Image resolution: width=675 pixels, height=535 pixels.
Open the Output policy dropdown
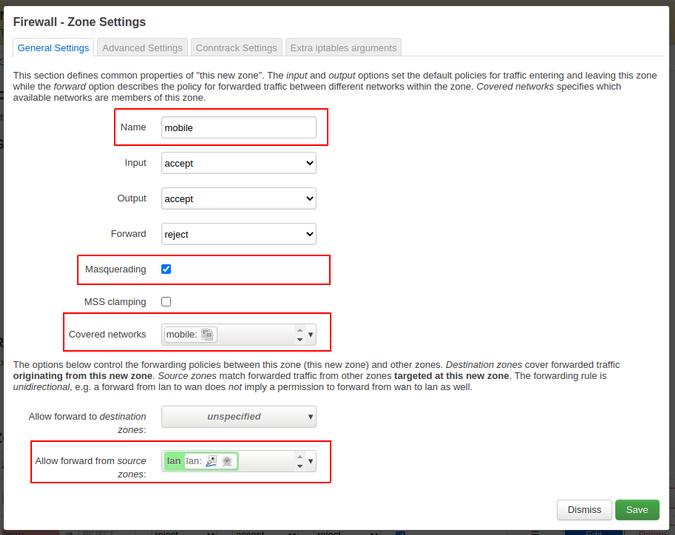(x=239, y=199)
